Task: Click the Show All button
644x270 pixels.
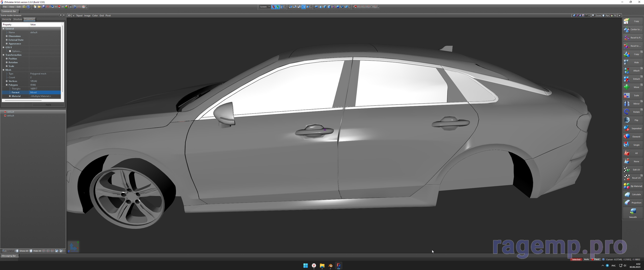Action: [23, 251]
